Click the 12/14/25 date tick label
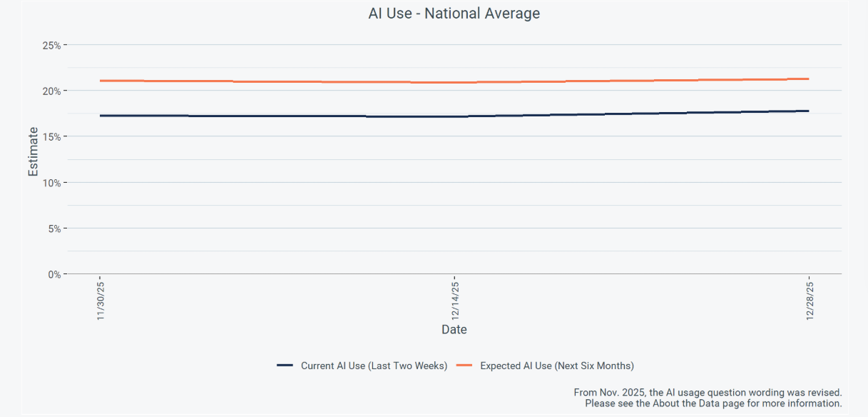 (x=454, y=301)
